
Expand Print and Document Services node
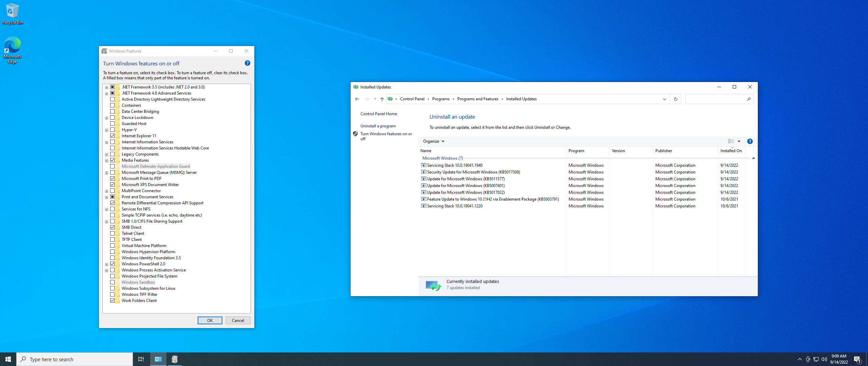point(106,197)
